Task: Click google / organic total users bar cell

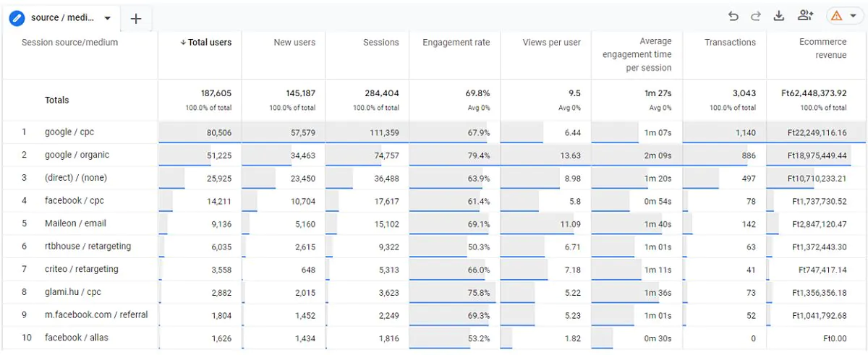Action: point(200,155)
